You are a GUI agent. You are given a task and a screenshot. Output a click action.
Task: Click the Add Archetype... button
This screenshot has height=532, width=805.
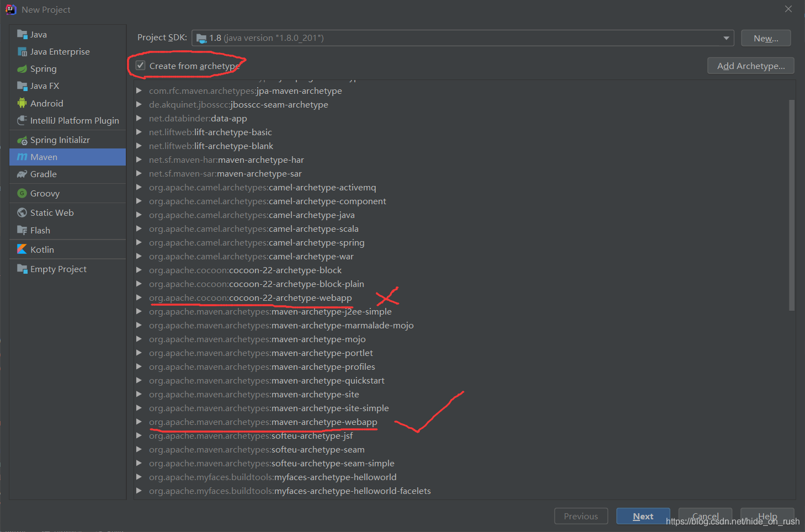750,66
